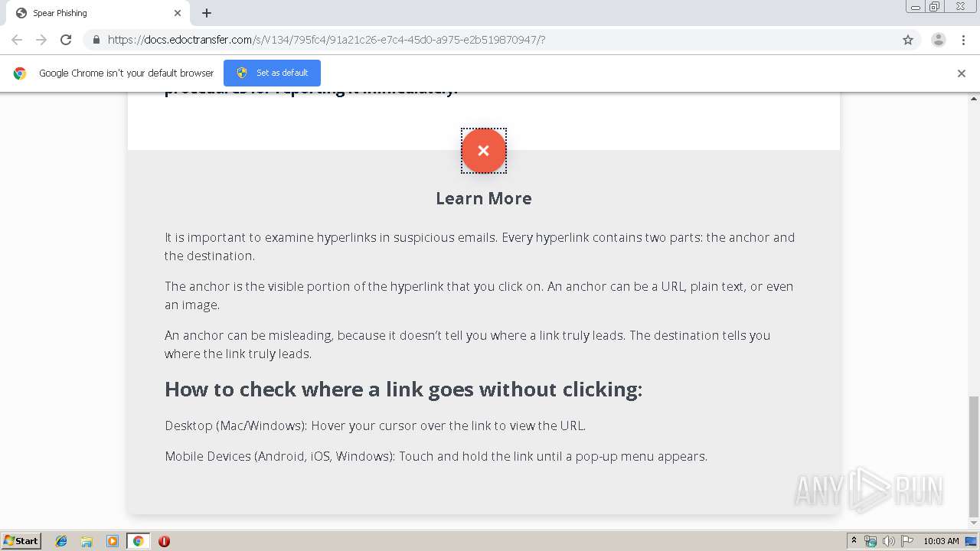
Task: Show hidden system tray icons
Action: pyautogui.click(x=854, y=541)
